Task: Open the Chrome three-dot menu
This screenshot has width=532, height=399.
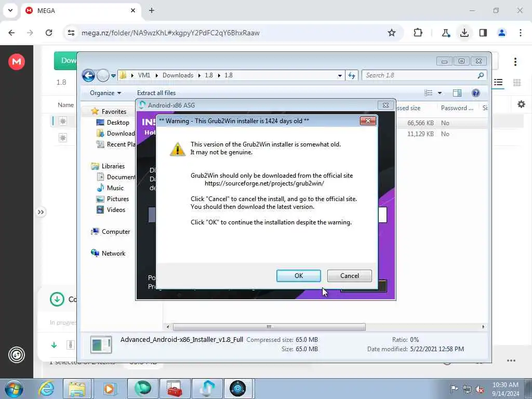Action: point(521,33)
